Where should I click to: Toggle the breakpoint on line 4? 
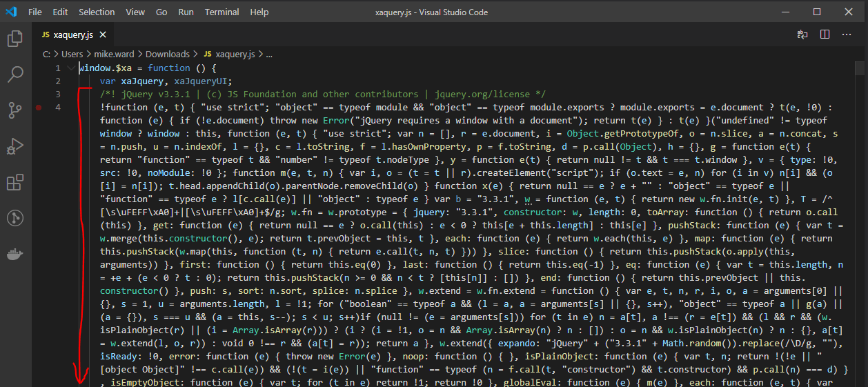[x=39, y=107]
